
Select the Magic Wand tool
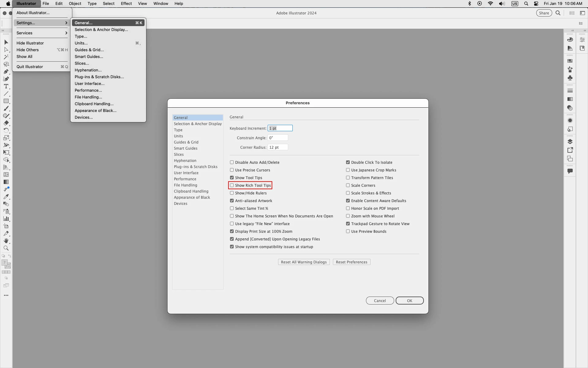(x=6, y=57)
